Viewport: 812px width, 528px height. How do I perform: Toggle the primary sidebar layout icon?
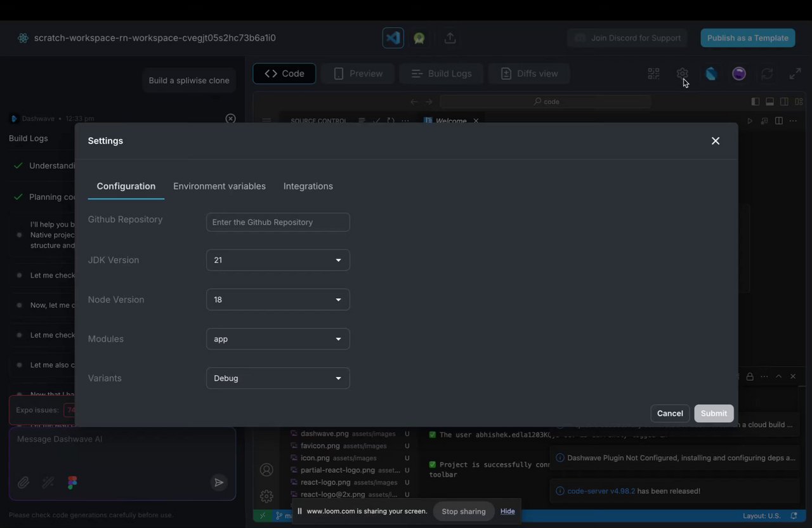tap(755, 102)
